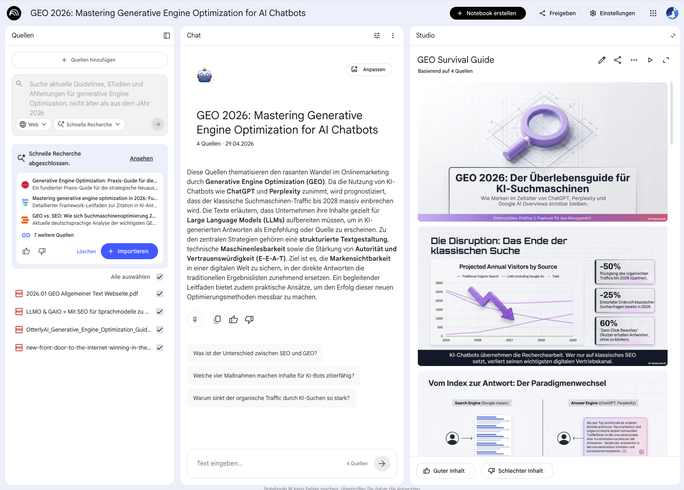Click the Anpassen button in chat
This screenshot has width=684, height=490.
(x=369, y=69)
